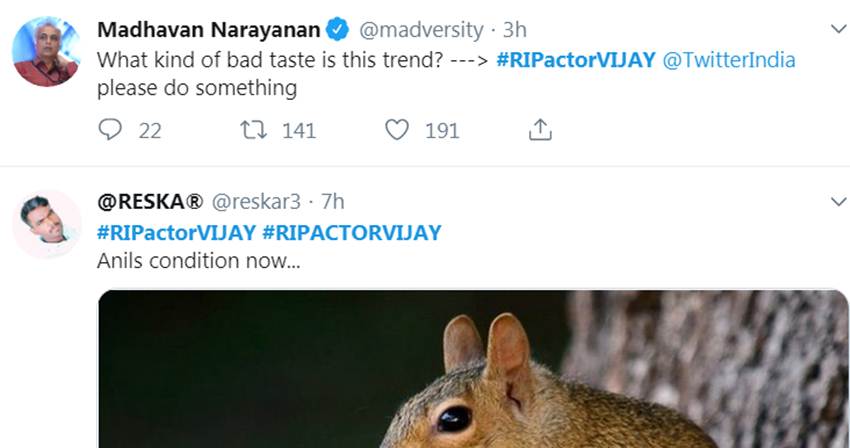
Task: Open @RESKA's profile avatar
Action: (46, 223)
